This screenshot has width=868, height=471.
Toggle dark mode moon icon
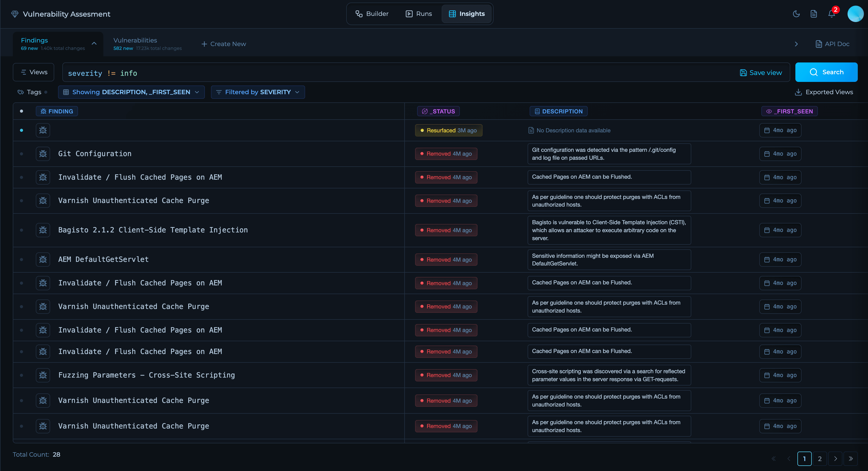pos(796,14)
